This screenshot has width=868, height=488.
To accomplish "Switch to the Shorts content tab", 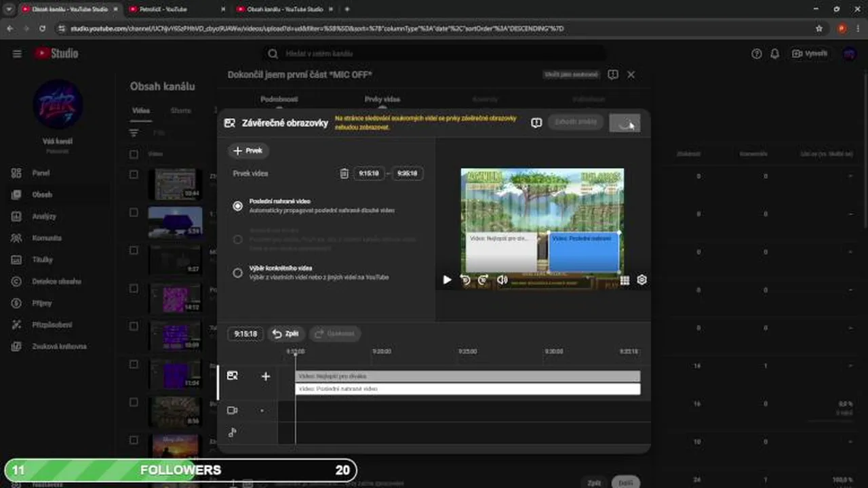I will pos(180,110).
